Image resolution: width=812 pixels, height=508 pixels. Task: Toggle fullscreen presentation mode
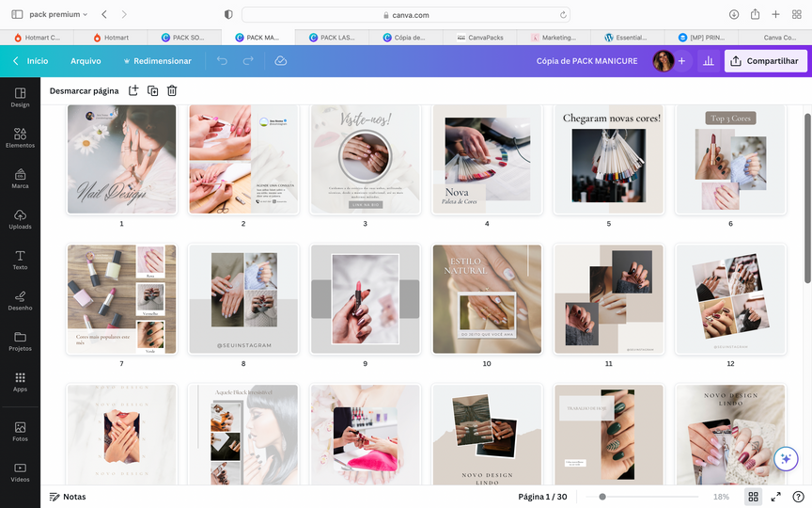click(x=776, y=497)
